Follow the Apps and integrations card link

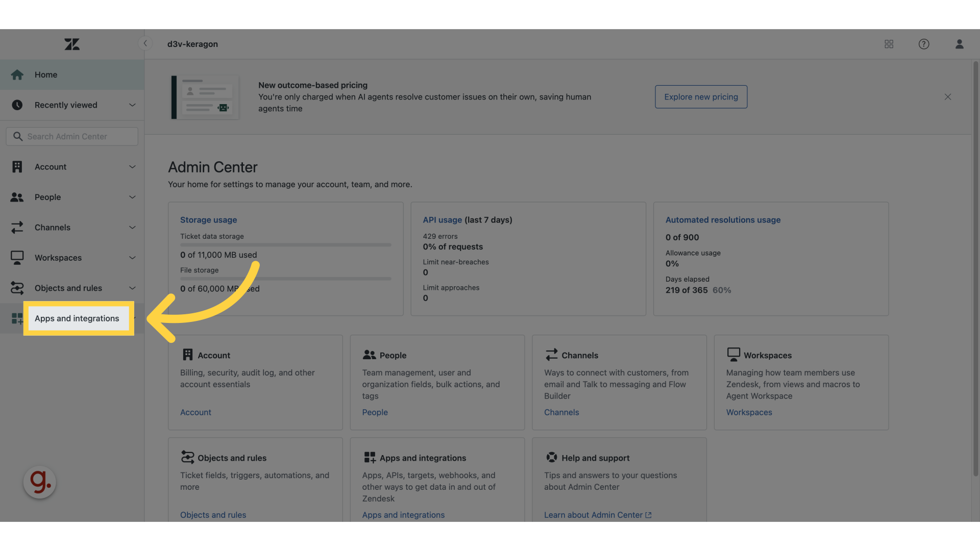(x=403, y=515)
